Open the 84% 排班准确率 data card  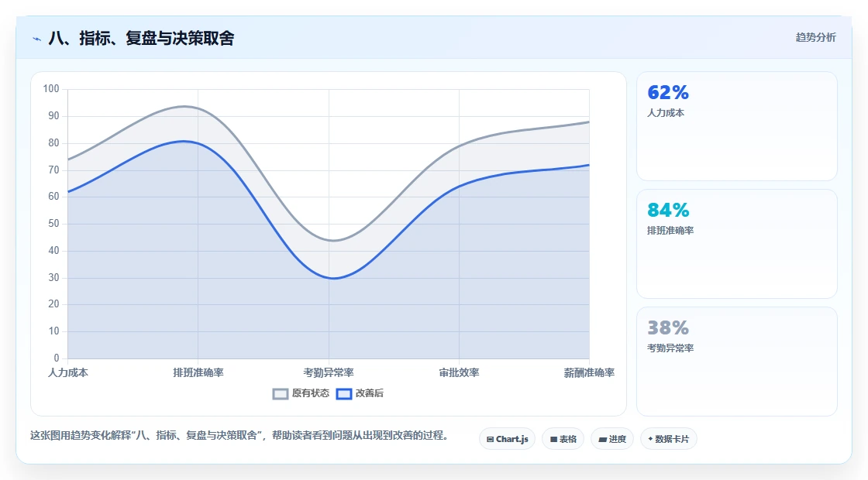click(x=737, y=244)
